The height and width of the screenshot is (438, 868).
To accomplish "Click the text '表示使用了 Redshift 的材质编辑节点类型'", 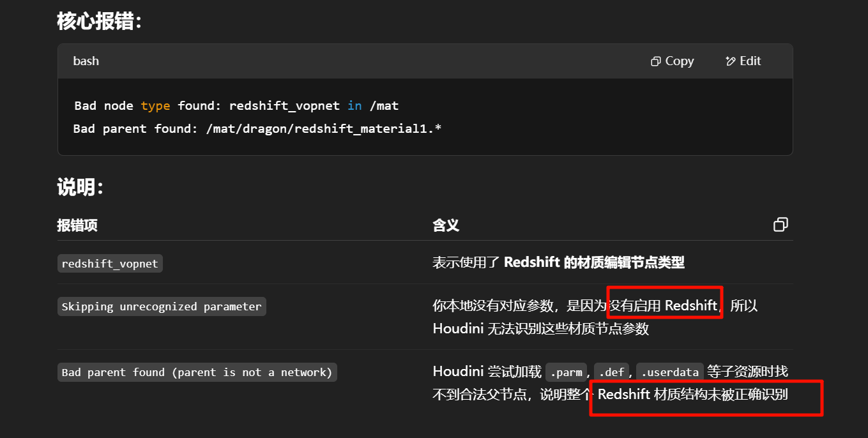I will 558,262.
